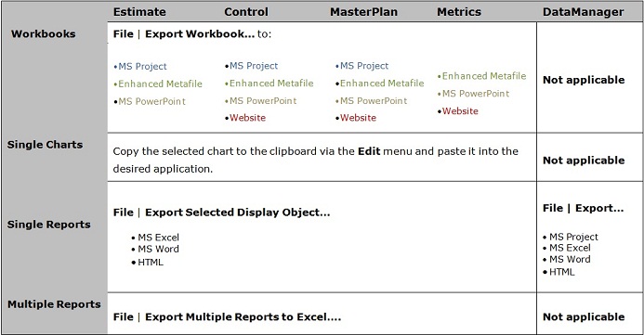Viewport: 644px width, 335px height.
Task: Select the Single Charts row label
Action: (x=45, y=145)
